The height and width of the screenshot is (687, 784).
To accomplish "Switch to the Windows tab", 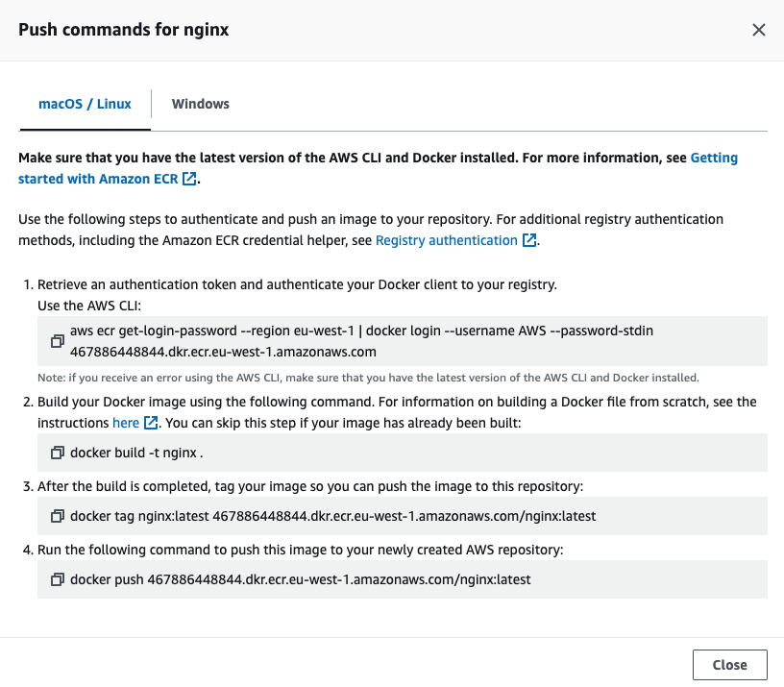I will coord(200,104).
